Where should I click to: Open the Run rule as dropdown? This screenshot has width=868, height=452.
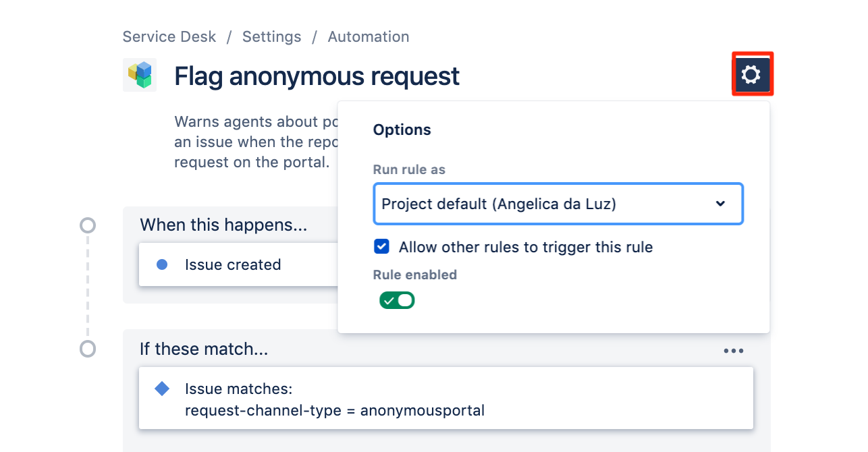558,204
